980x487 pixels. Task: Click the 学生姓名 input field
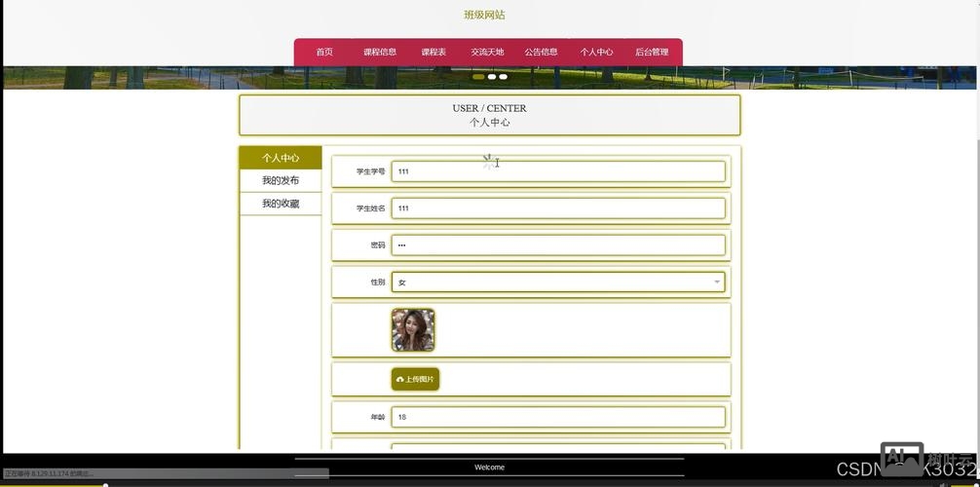point(558,208)
